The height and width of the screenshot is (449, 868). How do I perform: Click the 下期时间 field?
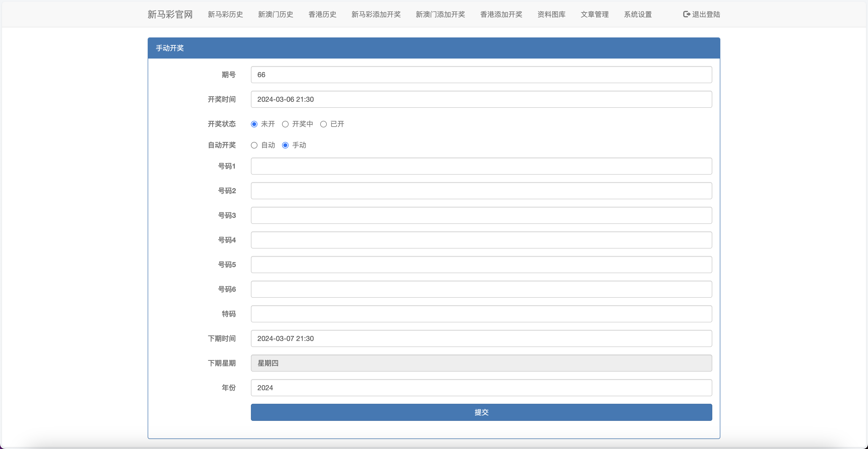pos(481,338)
